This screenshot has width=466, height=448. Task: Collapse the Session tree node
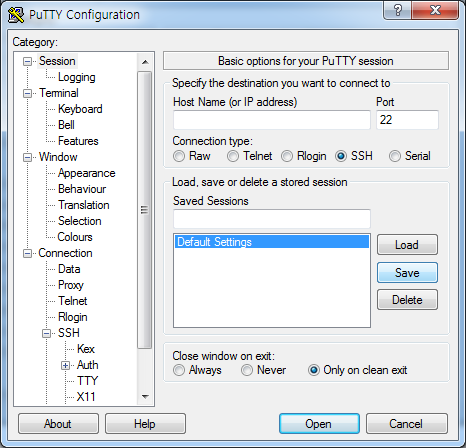[27, 61]
